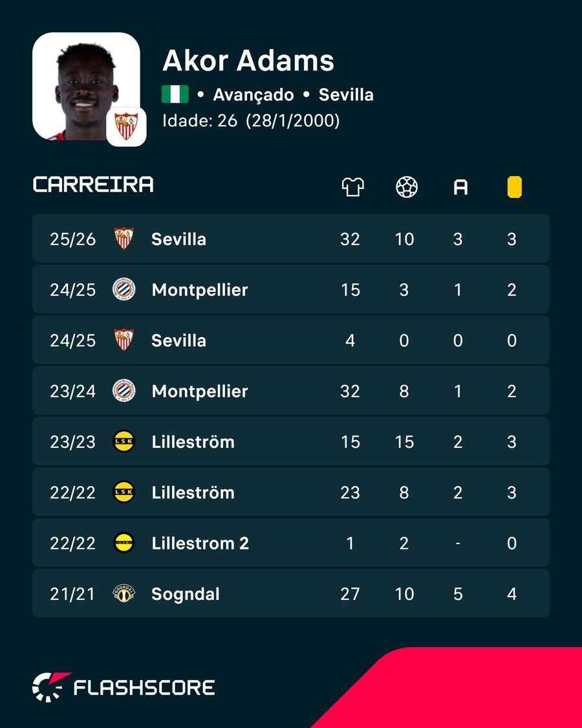Click the Akor Adams name heading
The image size is (582, 728).
[x=248, y=60]
